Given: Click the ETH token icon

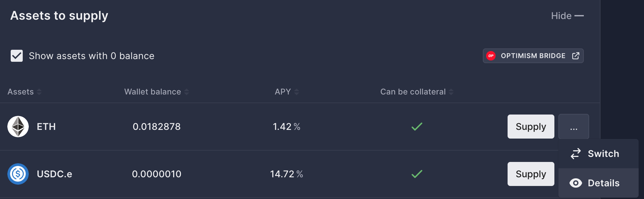Looking at the screenshot, I should coord(18,127).
